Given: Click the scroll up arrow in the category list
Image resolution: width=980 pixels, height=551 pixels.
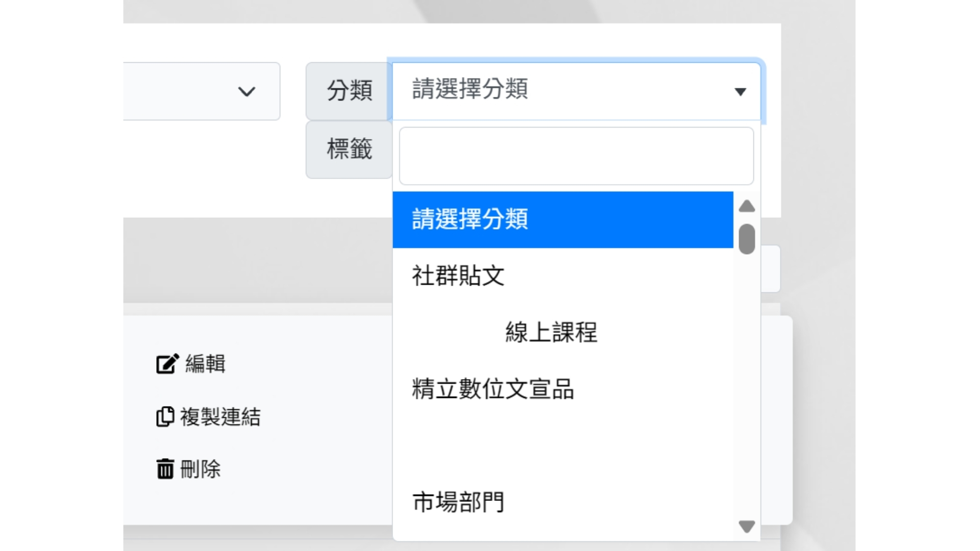Looking at the screenshot, I should coord(747,206).
